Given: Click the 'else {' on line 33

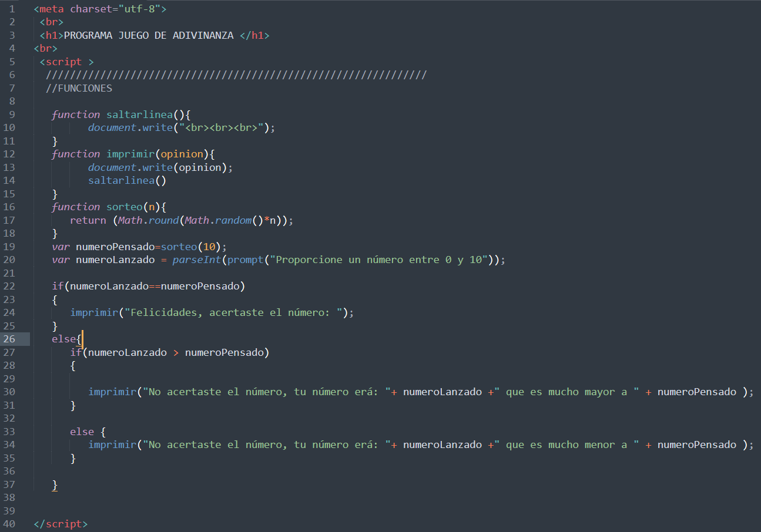Looking at the screenshot, I should (88, 432).
